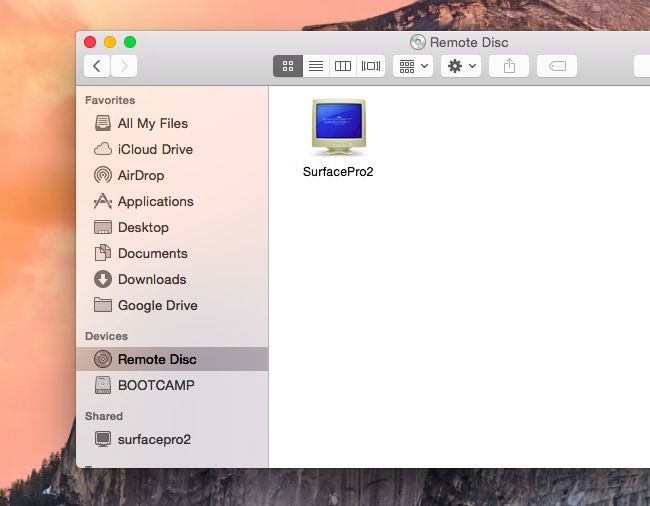This screenshot has width=650, height=506.
Task: Open the SurfacePro2 computer thumbnail
Action: coord(339,127)
